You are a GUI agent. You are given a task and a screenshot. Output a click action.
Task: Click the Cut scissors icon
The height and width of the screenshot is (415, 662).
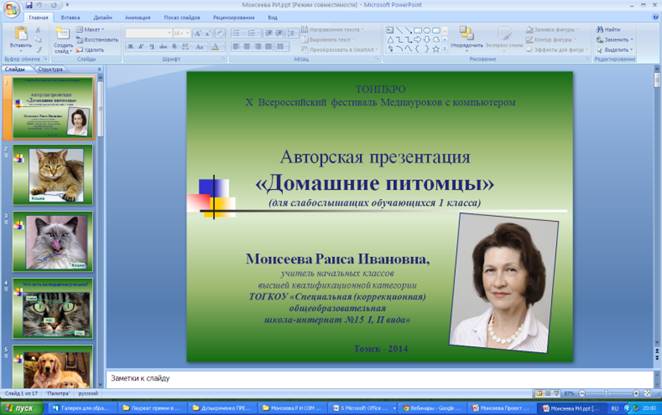tap(38, 30)
